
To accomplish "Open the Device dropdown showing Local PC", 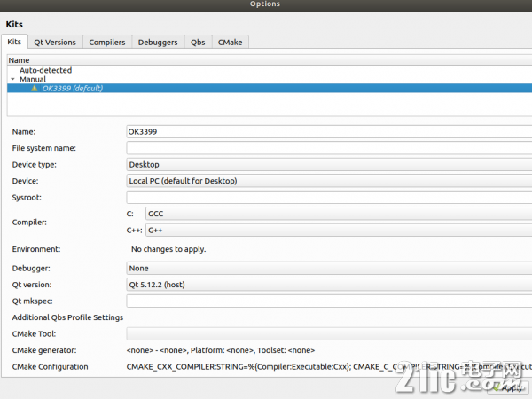I will tap(329, 181).
